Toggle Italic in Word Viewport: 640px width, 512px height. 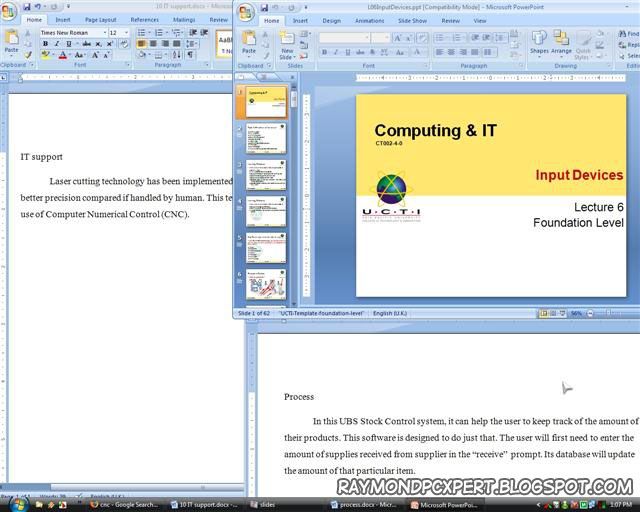click(x=57, y=44)
